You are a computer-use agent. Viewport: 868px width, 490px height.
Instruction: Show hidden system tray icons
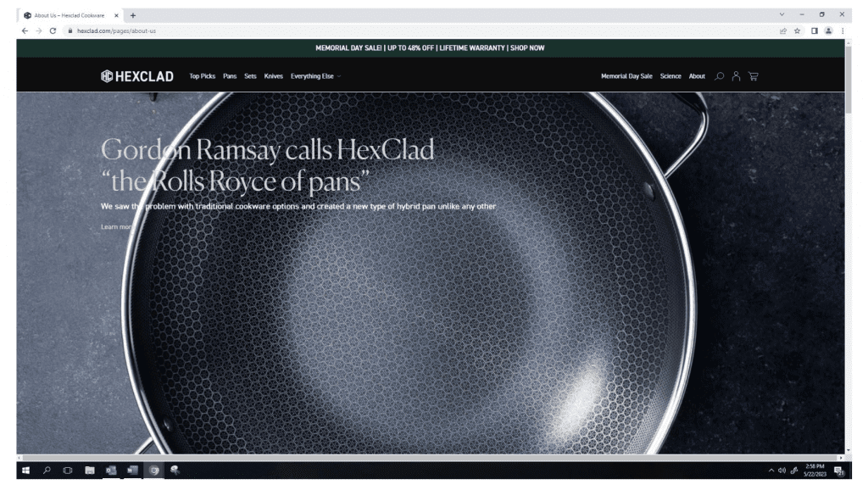tap(771, 471)
